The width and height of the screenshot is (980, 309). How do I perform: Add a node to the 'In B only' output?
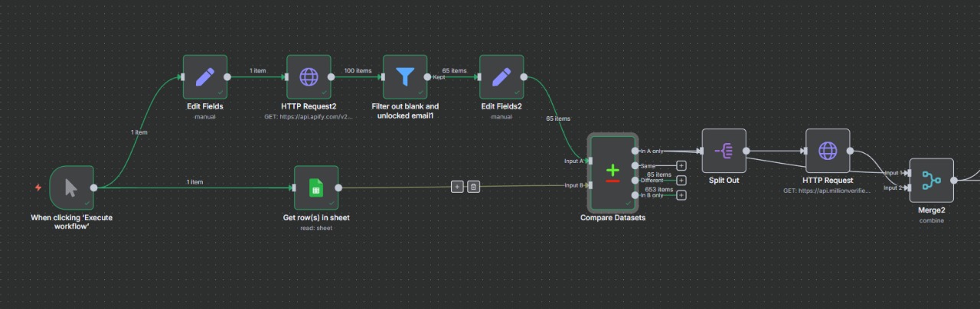pos(681,195)
